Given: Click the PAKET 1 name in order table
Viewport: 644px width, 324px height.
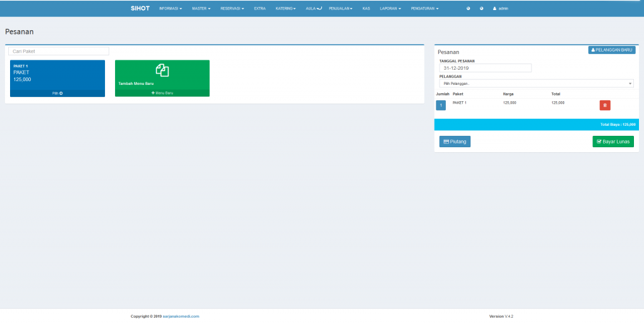Looking at the screenshot, I should tap(460, 103).
